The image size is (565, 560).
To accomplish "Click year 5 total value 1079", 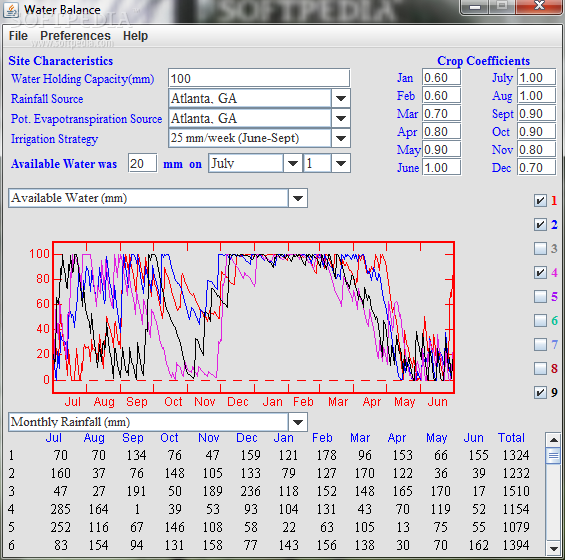I will click(x=516, y=528).
